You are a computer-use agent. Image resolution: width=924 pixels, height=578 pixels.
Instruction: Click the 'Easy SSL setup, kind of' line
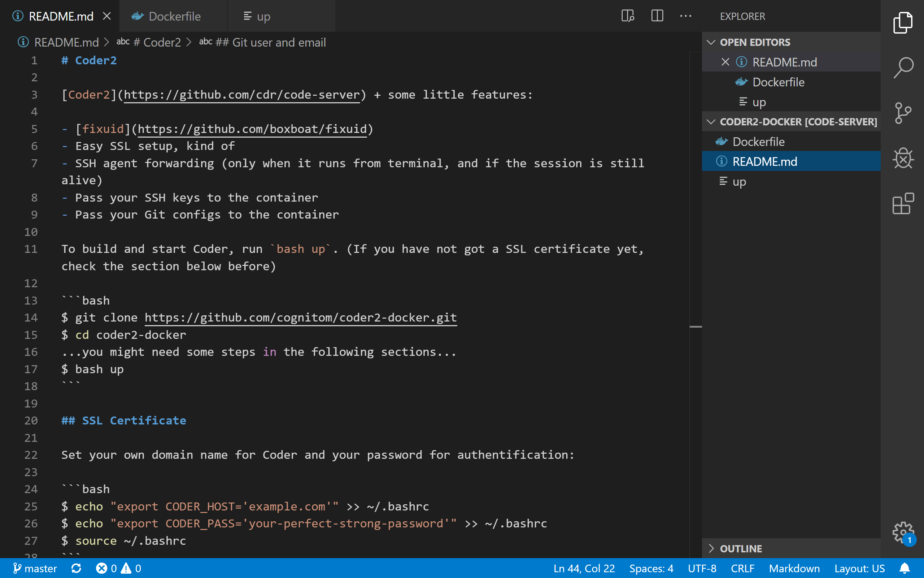click(148, 146)
